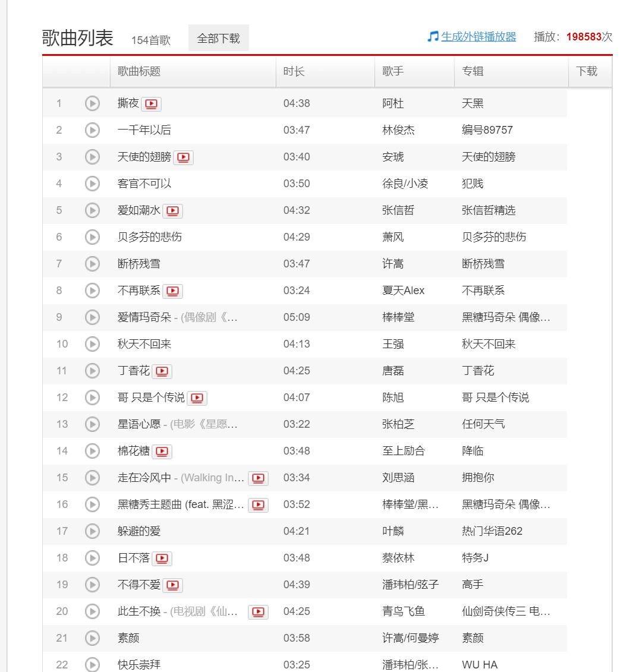Viewport: 636px width, 672px height.
Task: Open the MV icon for 不得不爱
Action: (172, 585)
